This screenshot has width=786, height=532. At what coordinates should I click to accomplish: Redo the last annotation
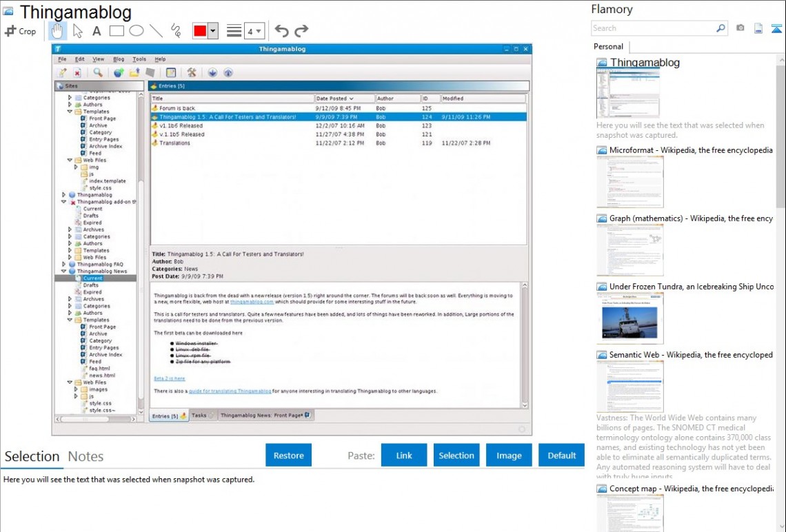[301, 31]
